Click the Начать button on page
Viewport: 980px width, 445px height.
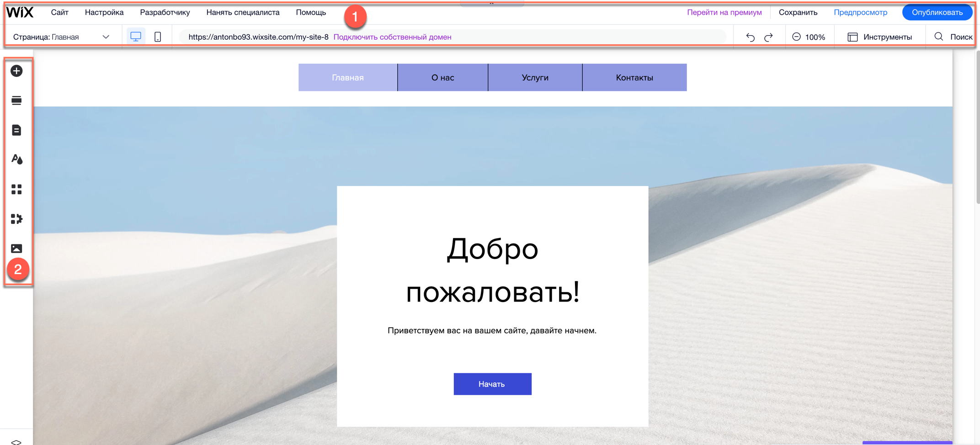click(x=492, y=384)
